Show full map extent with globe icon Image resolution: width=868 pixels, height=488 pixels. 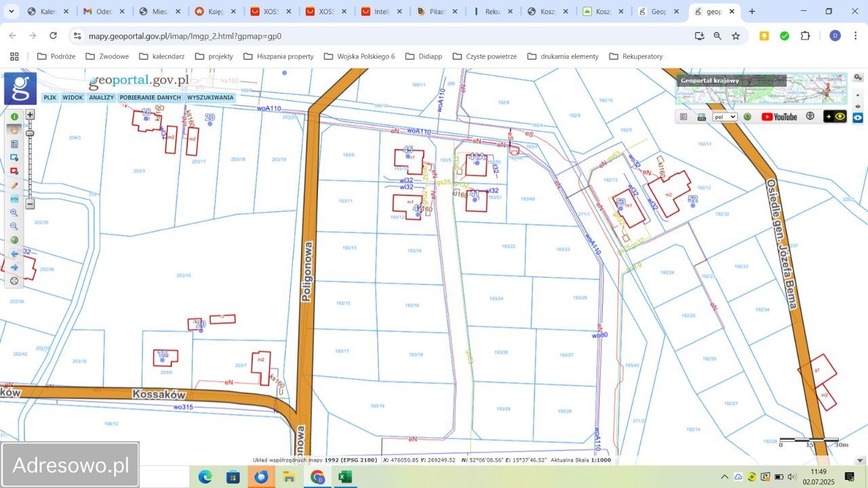[x=14, y=240]
